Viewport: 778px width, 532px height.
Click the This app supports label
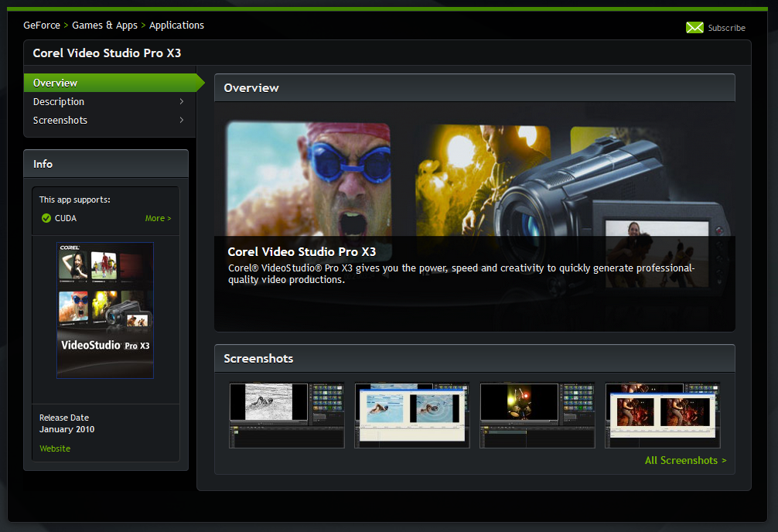pos(75,199)
